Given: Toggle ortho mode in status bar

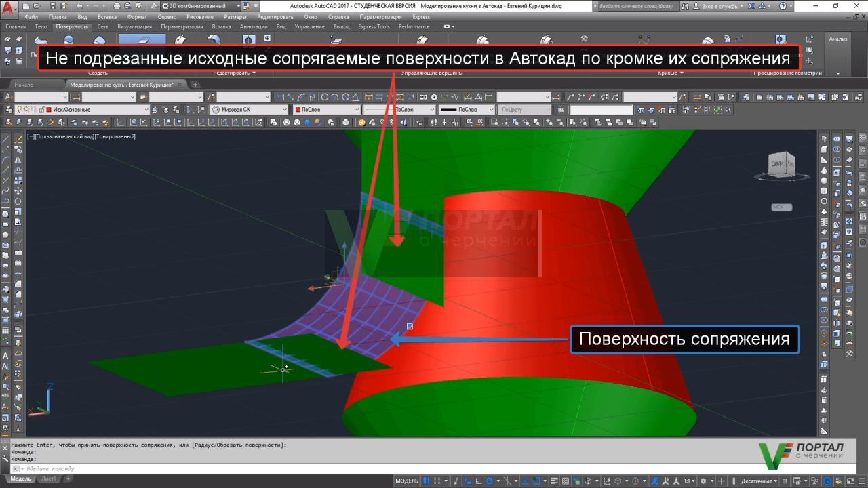Looking at the screenshot, I should [478, 481].
